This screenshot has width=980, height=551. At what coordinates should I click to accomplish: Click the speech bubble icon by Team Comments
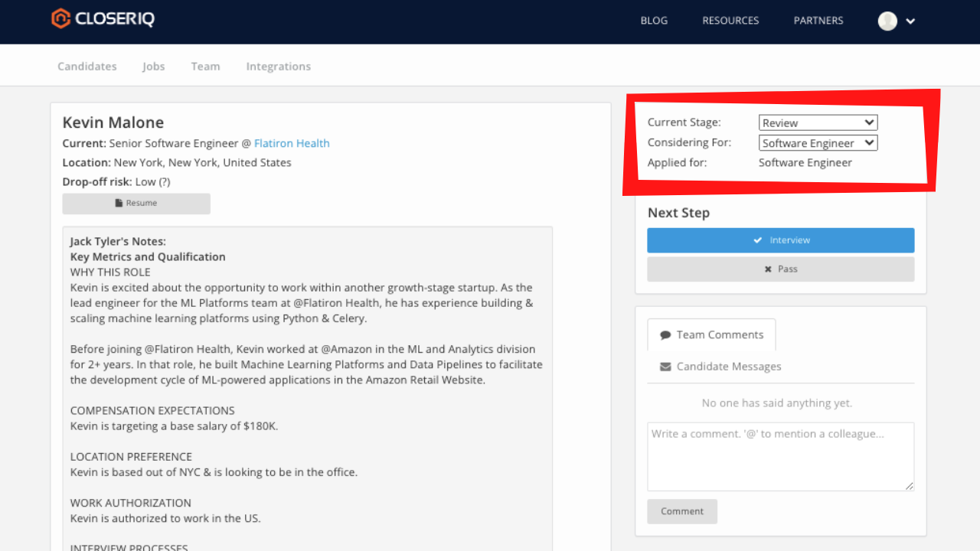pyautogui.click(x=665, y=335)
